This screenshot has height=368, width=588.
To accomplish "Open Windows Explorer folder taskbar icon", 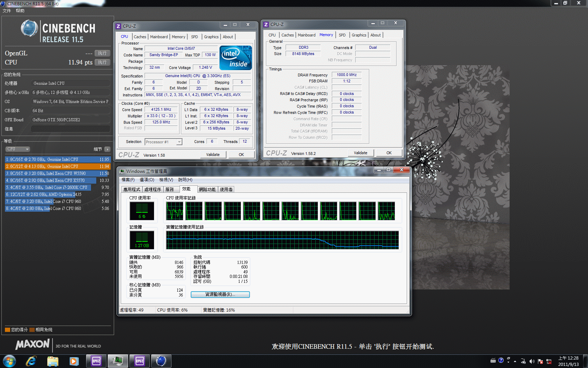I will coord(52,361).
